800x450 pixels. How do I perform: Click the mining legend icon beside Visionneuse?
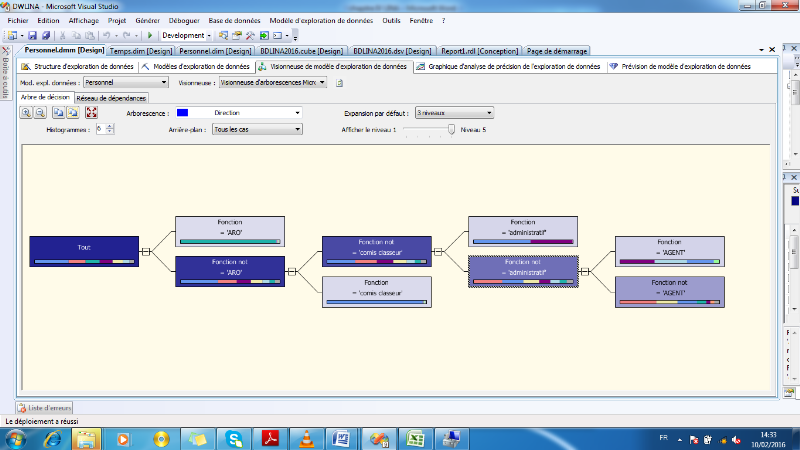click(x=340, y=83)
